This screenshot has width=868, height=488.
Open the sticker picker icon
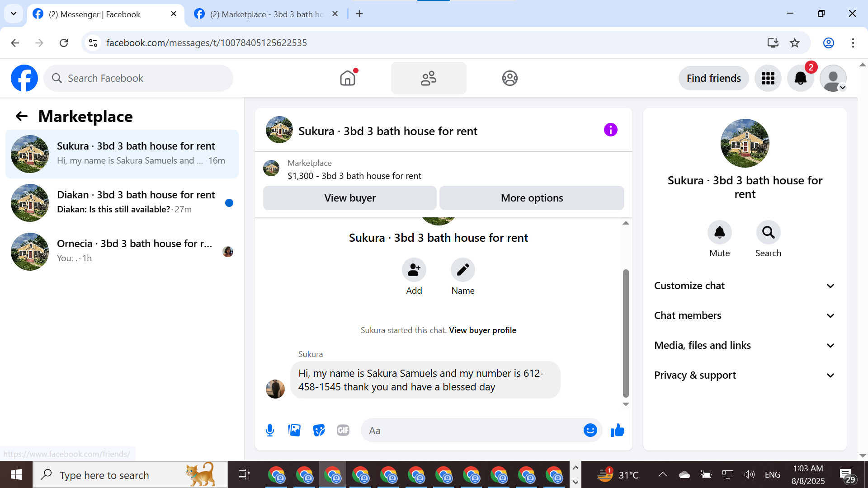[x=319, y=430]
